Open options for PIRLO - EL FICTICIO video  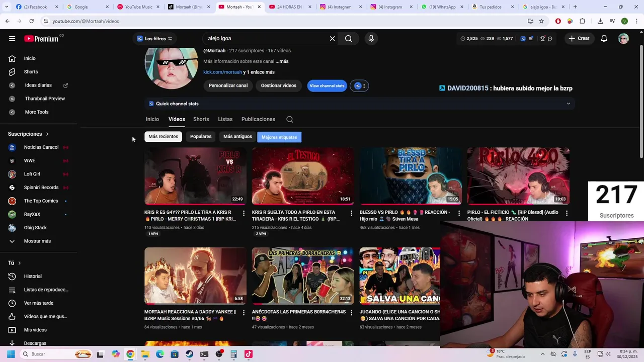click(x=567, y=214)
